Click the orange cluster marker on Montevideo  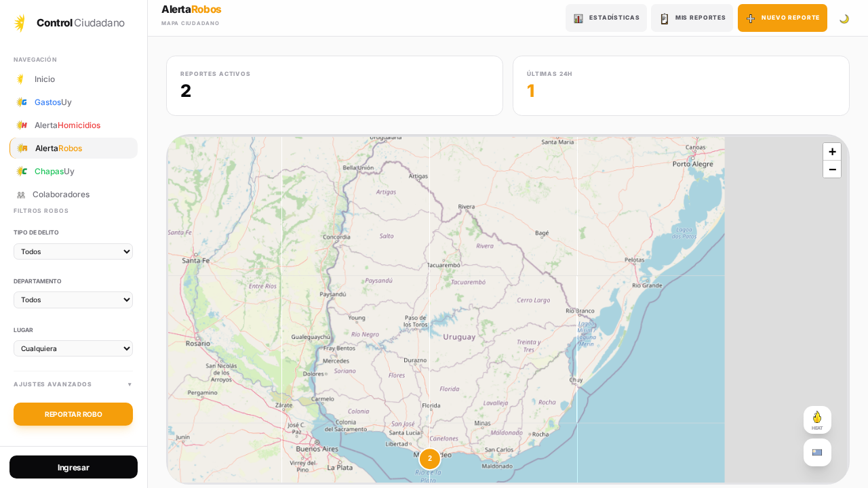point(430,459)
